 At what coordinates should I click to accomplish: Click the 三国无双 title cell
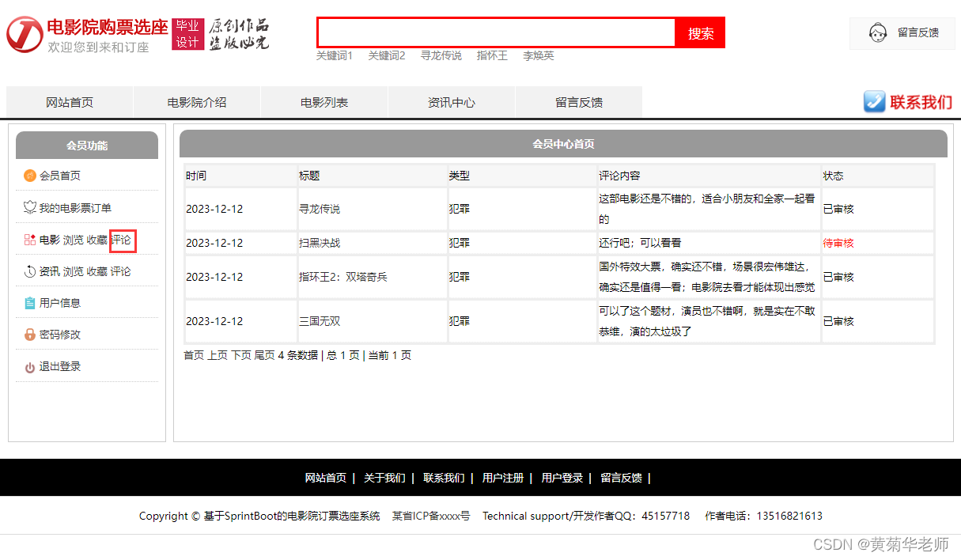click(x=320, y=321)
